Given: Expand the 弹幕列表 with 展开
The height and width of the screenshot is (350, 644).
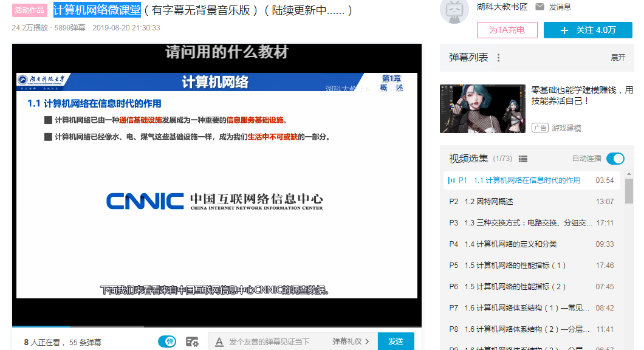Looking at the screenshot, I should pyautogui.click(x=618, y=58).
